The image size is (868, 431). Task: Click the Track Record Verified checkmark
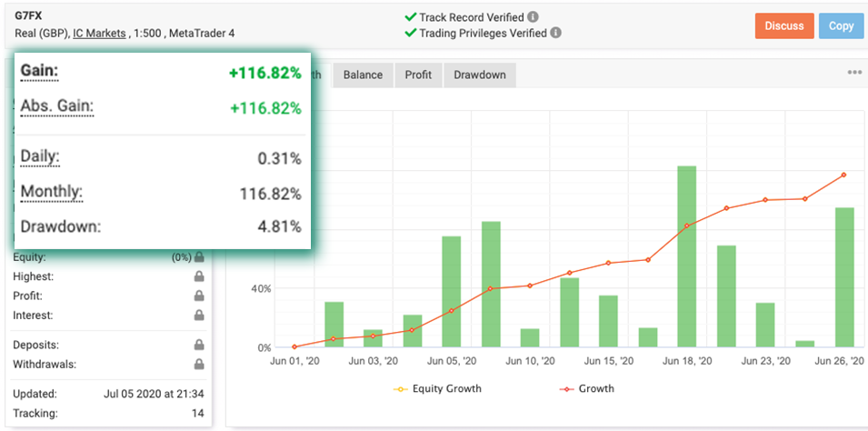[x=409, y=17]
